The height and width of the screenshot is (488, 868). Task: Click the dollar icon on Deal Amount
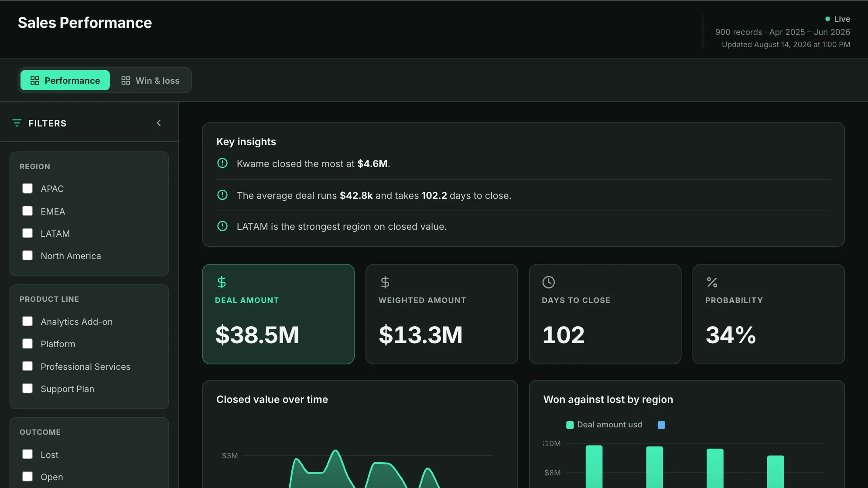(x=222, y=282)
